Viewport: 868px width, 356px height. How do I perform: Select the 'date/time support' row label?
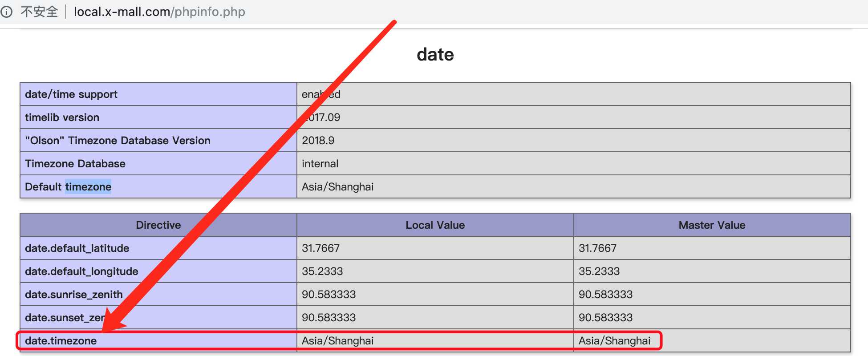(x=71, y=94)
